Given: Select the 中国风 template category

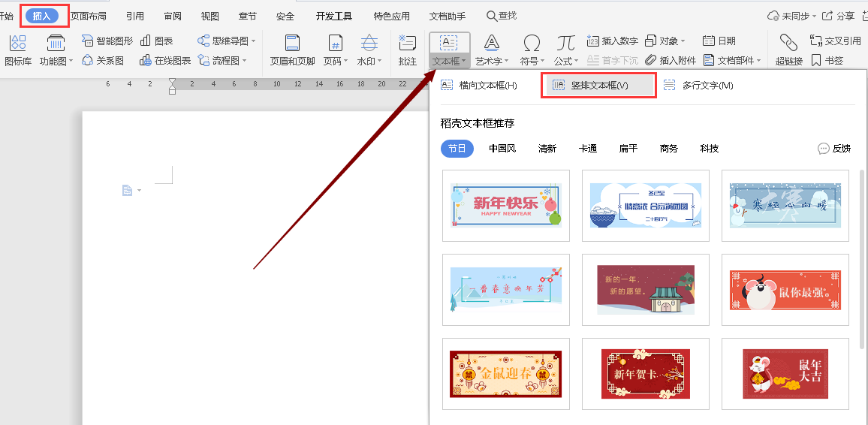Looking at the screenshot, I should click(x=502, y=149).
